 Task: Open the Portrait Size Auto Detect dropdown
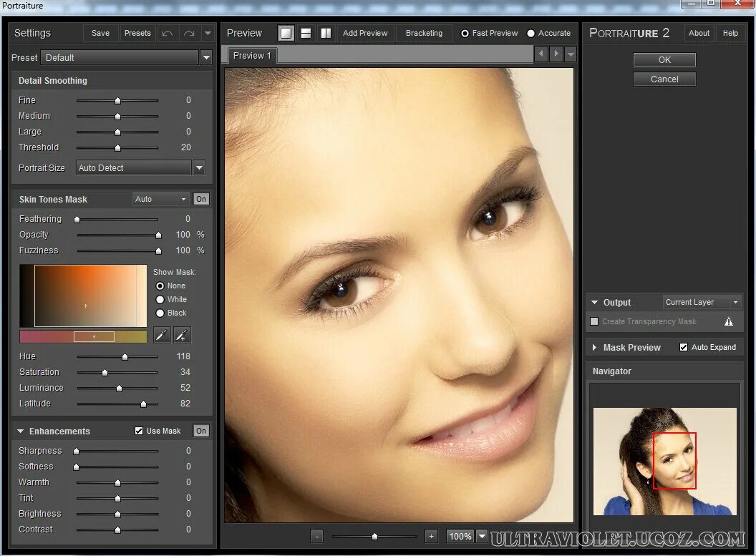[x=199, y=167]
